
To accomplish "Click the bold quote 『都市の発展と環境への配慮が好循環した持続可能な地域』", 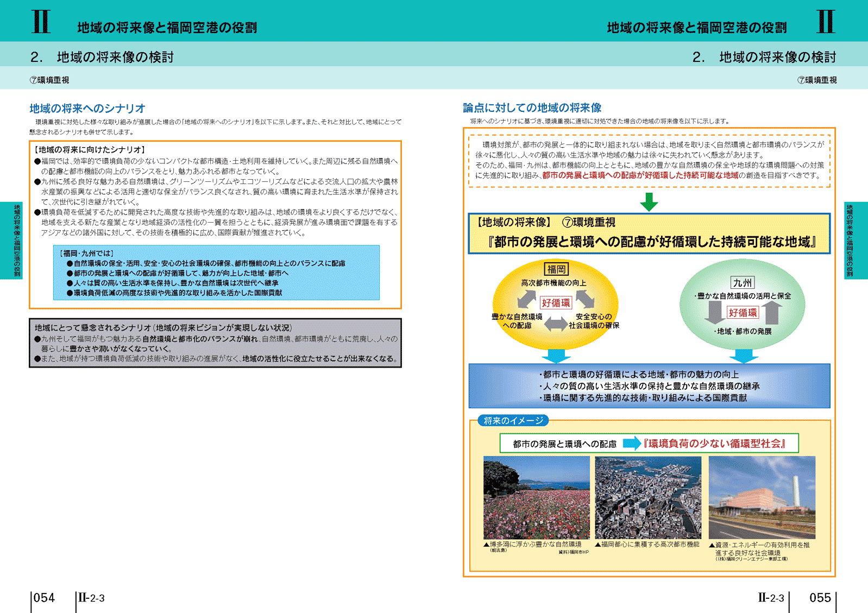I will (651, 242).
